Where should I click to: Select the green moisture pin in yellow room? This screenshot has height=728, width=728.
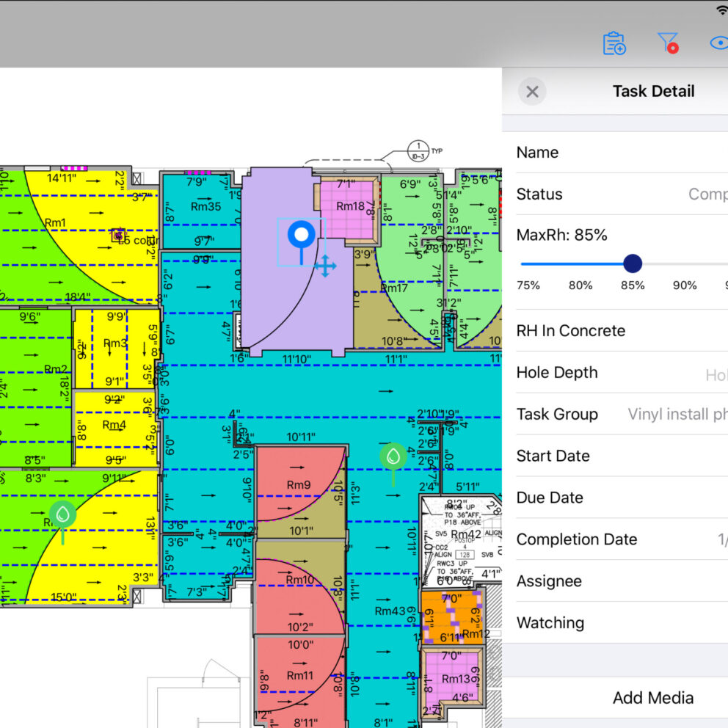[64, 514]
